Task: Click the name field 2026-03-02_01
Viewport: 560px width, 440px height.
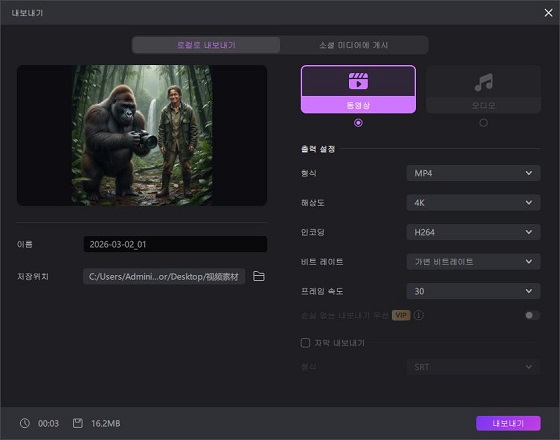Action: 175,244
